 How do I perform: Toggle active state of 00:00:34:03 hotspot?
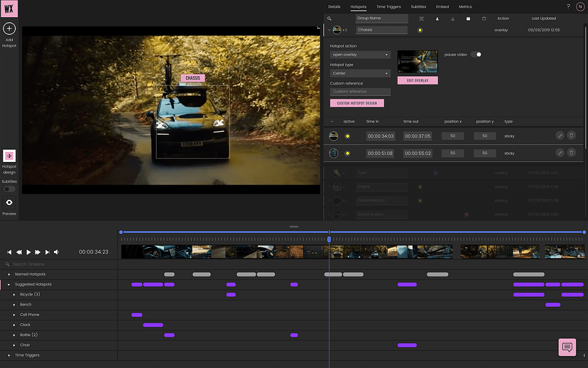tap(347, 136)
